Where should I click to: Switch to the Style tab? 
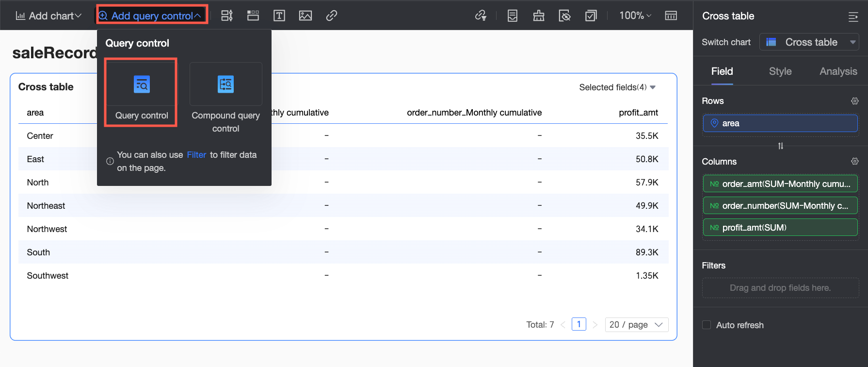pyautogui.click(x=780, y=71)
